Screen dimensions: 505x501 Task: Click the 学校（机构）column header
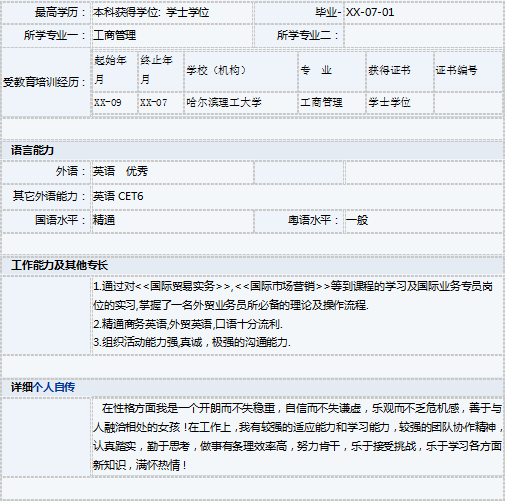[216, 70]
